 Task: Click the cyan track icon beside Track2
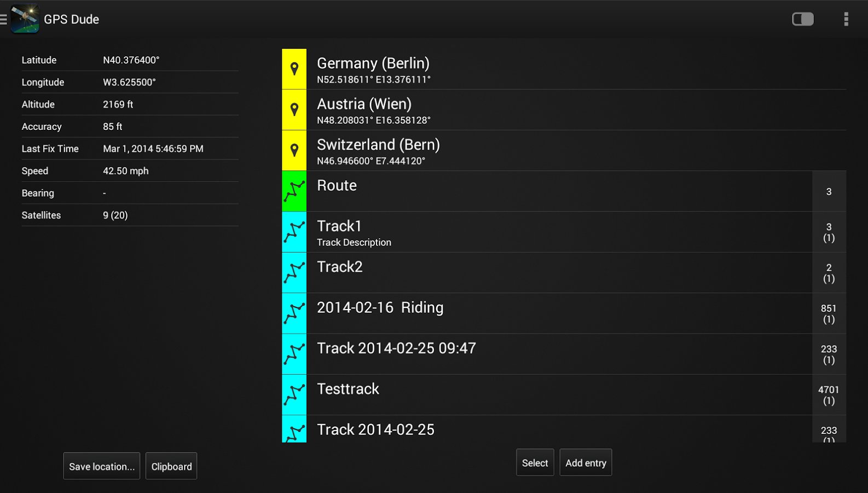click(294, 272)
